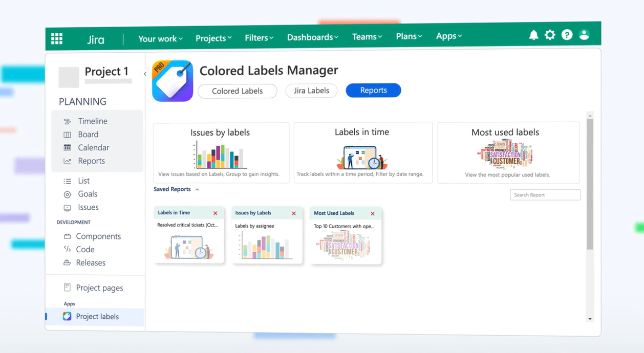
Task: Collapse the Saved Reports section
Action: (x=197, y=190)
